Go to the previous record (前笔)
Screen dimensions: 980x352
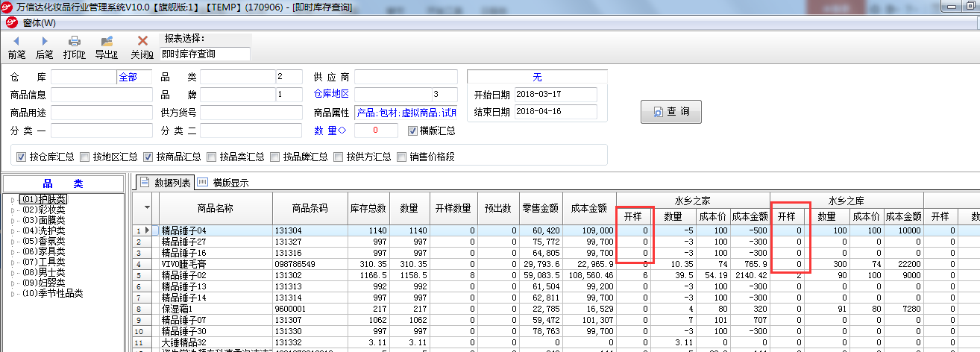tap(16, 47)
